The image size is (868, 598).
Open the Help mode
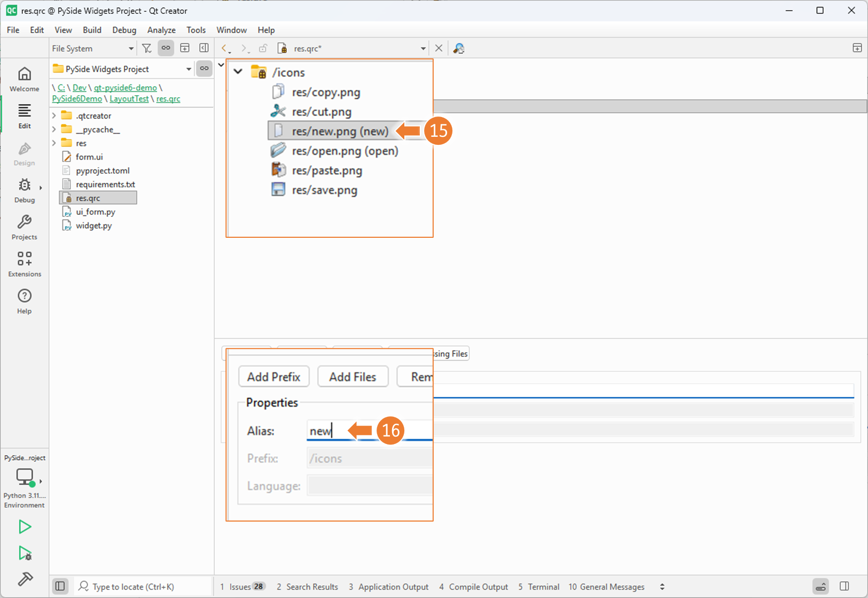(25, 301)
